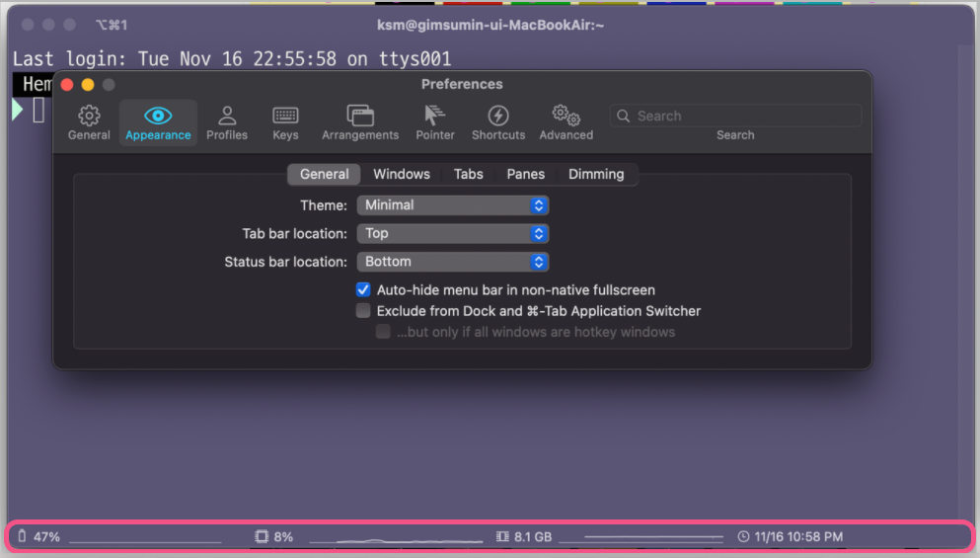Click the clock icon in status bar
The height and width of the screenshot is (558, 980).
point(743,536)
